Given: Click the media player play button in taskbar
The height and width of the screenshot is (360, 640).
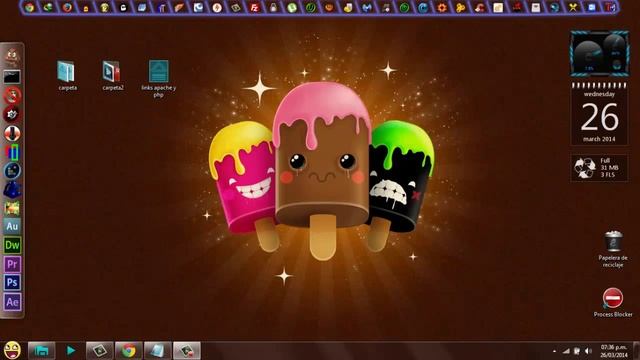Looking at the screenshot, I should [x=71, y=350].
